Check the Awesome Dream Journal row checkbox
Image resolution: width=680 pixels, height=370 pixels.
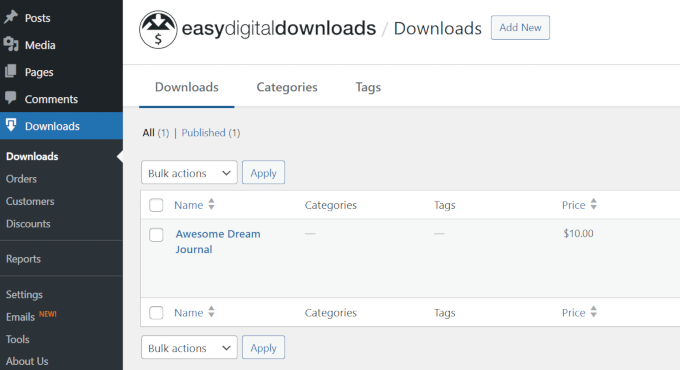coord(156,235)
